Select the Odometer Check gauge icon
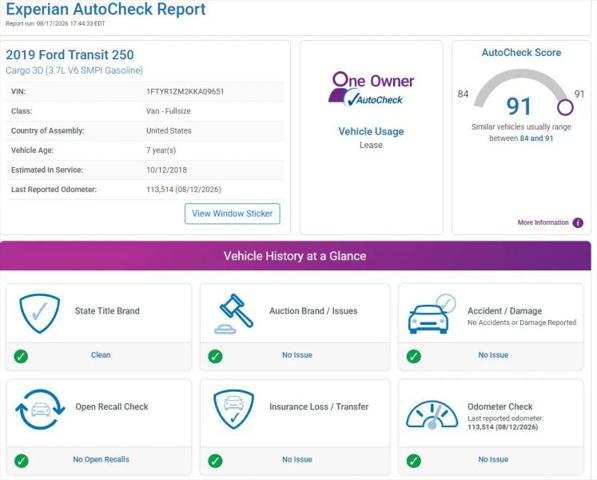 click(x=432, y=415)
